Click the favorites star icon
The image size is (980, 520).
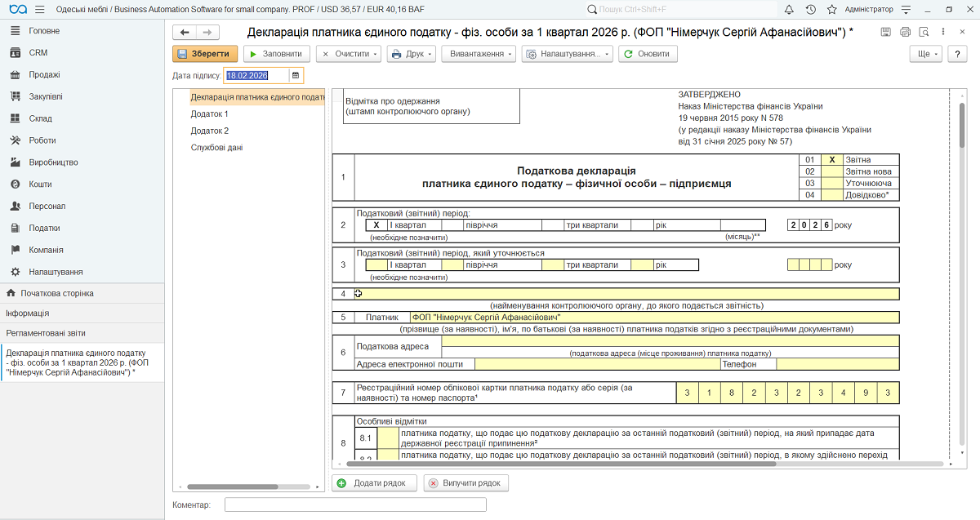tap(831, 9)
